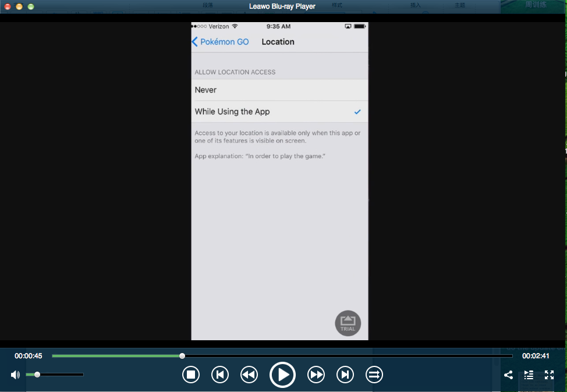Mute audio with the speaker icon

pos(15,375)
